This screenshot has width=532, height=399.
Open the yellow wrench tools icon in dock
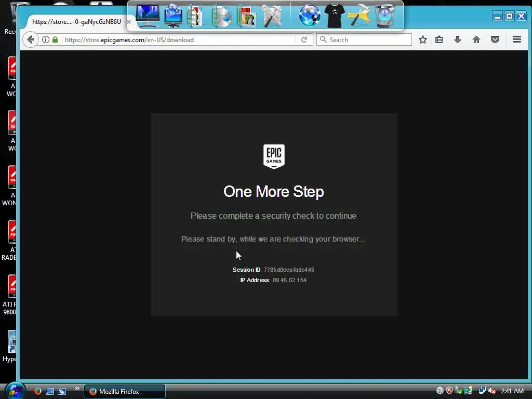coord(360,16)
